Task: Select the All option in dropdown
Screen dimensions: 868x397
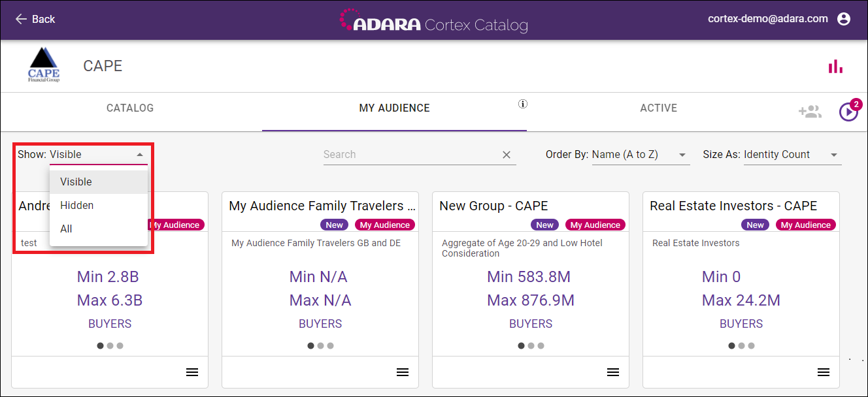Action: coord(99,229)
